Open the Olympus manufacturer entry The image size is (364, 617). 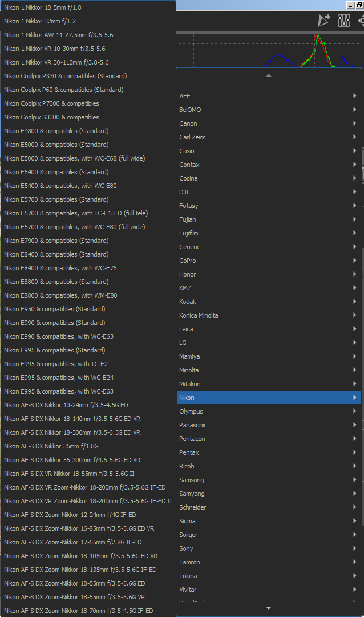coord(269,411)
